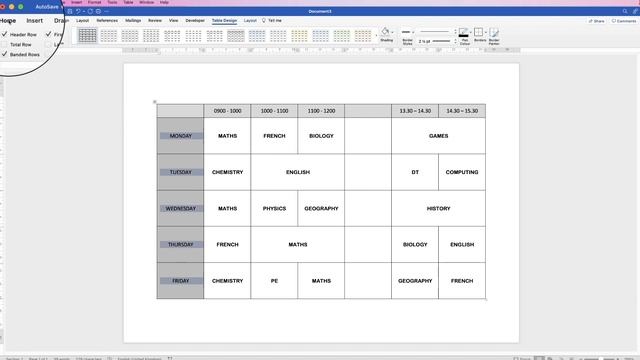The image size is (640, 360).
Task: Toggle the Banded Rows checkbox
Action: pos(5,54)
